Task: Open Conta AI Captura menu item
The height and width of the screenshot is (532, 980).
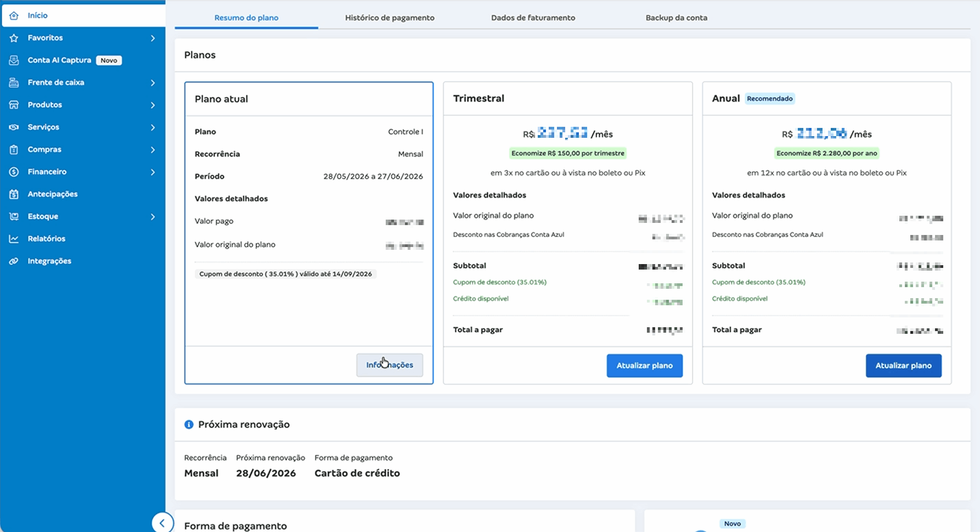Action: (x=83, y=60)
